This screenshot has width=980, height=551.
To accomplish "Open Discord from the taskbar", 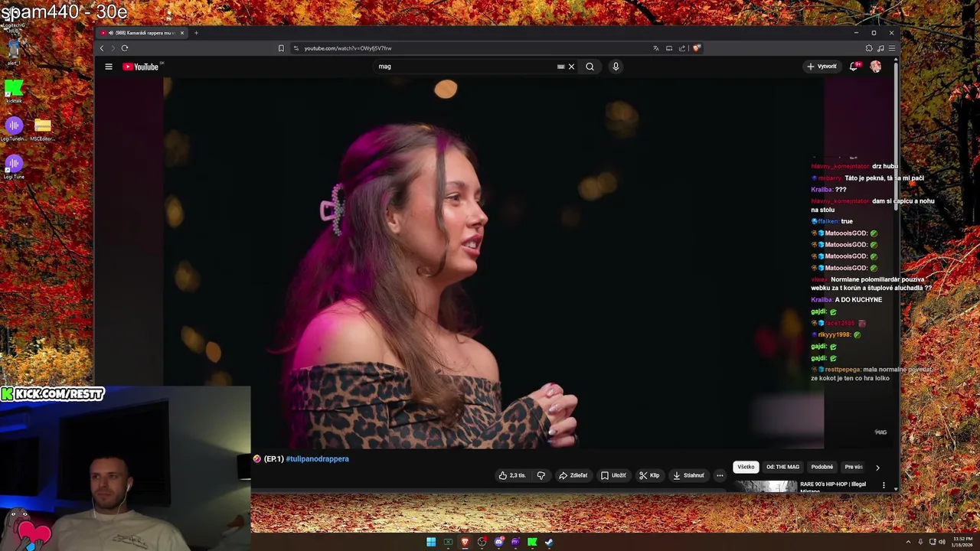I will click(498, 542).
